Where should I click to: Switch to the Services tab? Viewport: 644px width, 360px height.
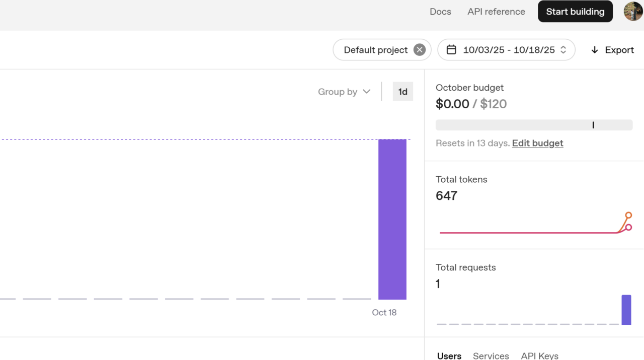pyautogui.click(x=491, y=355)
